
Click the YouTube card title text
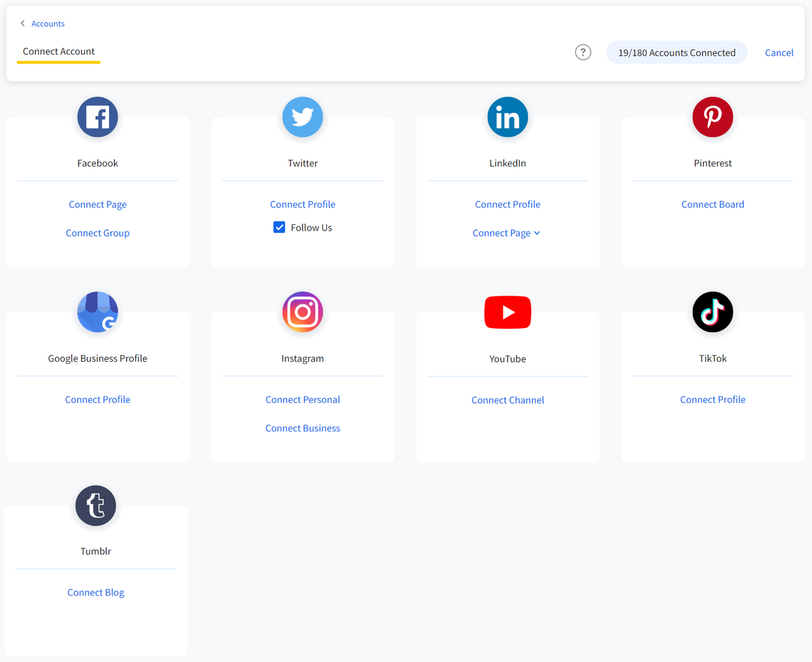(507, 359)
